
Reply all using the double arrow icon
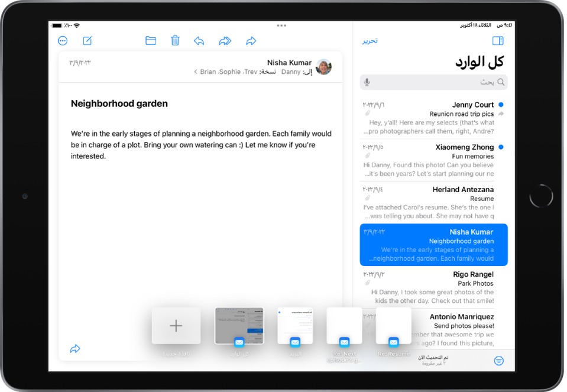[225, 41]
